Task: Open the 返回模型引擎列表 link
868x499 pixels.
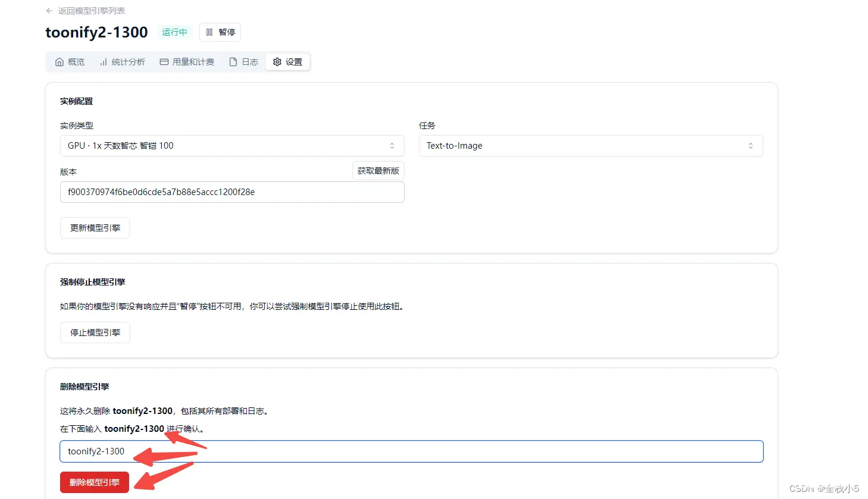Action: click(91, 11)
